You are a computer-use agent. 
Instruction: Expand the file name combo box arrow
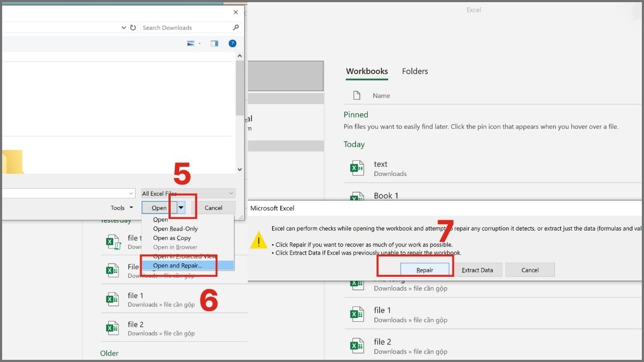[131, 194]
